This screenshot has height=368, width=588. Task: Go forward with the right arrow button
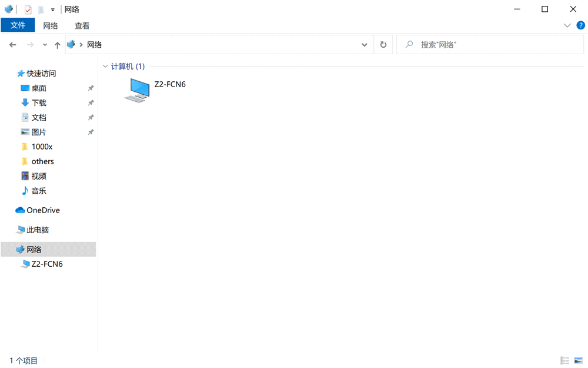pyautogui.click(x=30, y=45)
